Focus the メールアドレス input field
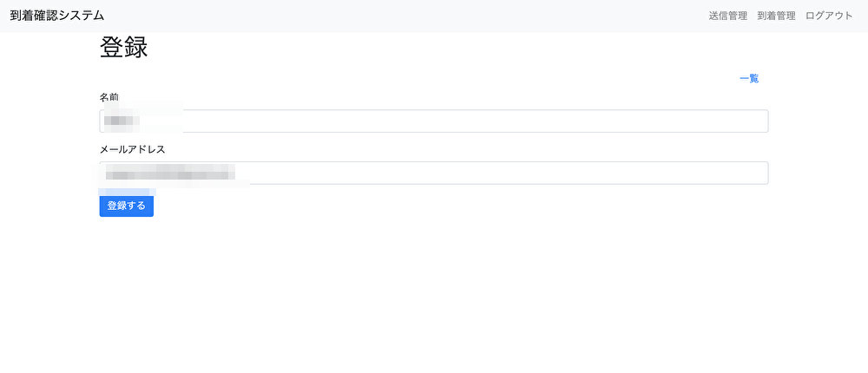The image size is (868, 373). tap(434, 173)
